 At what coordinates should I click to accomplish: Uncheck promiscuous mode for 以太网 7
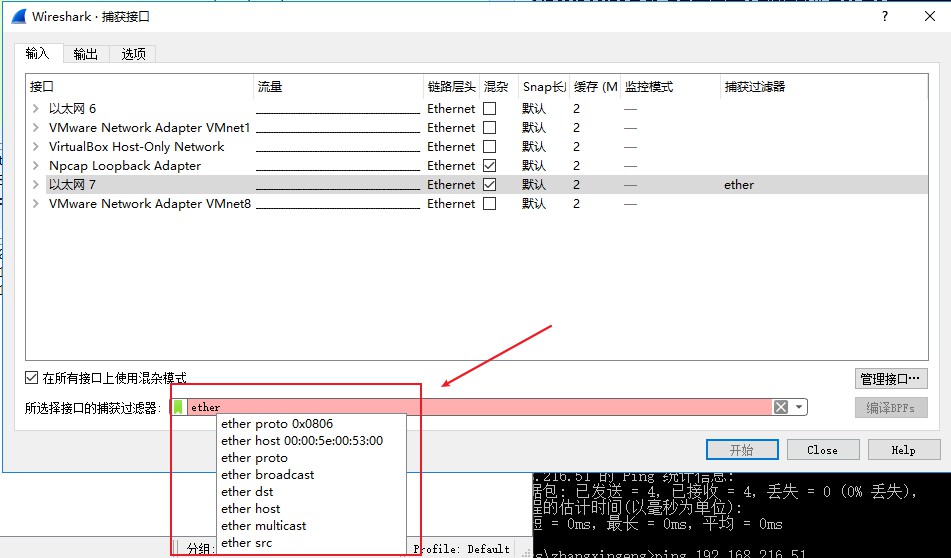click(x=489, y=184)
